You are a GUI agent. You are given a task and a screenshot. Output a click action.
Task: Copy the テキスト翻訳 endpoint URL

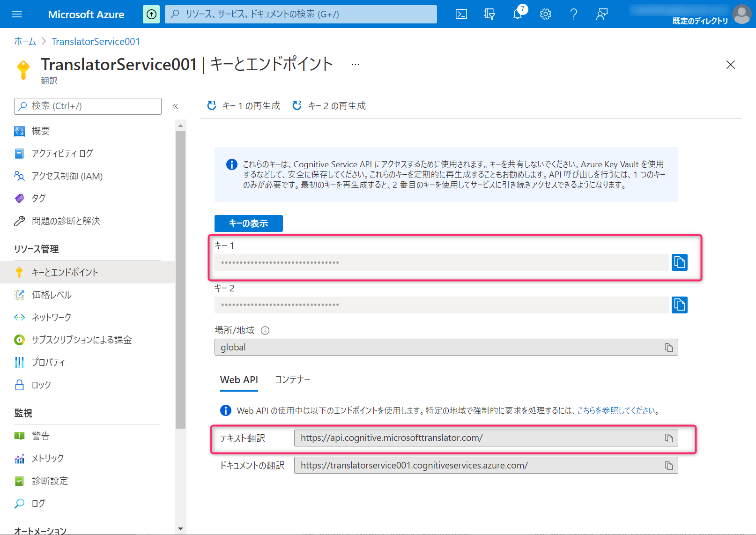coord(669,438)
